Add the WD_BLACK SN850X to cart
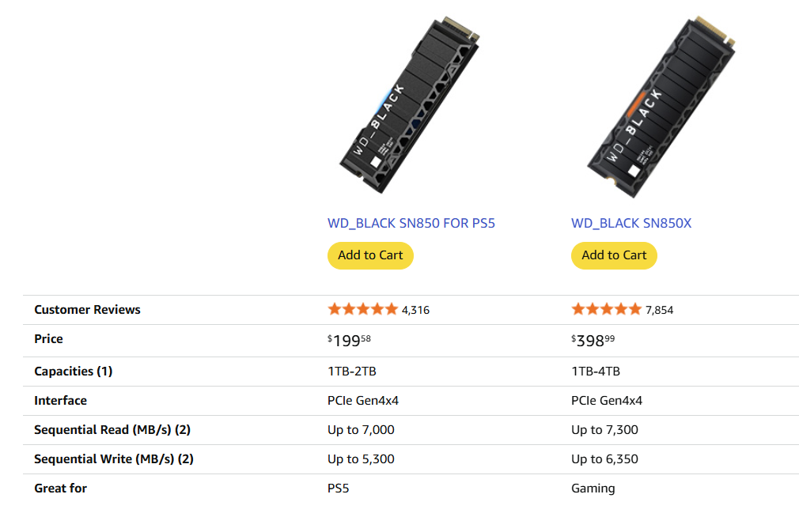Viewport: 799px width, 532px height. 614,255
